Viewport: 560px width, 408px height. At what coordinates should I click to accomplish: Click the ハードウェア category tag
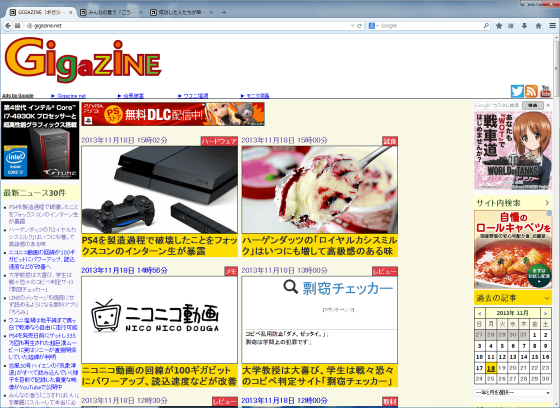219,141
